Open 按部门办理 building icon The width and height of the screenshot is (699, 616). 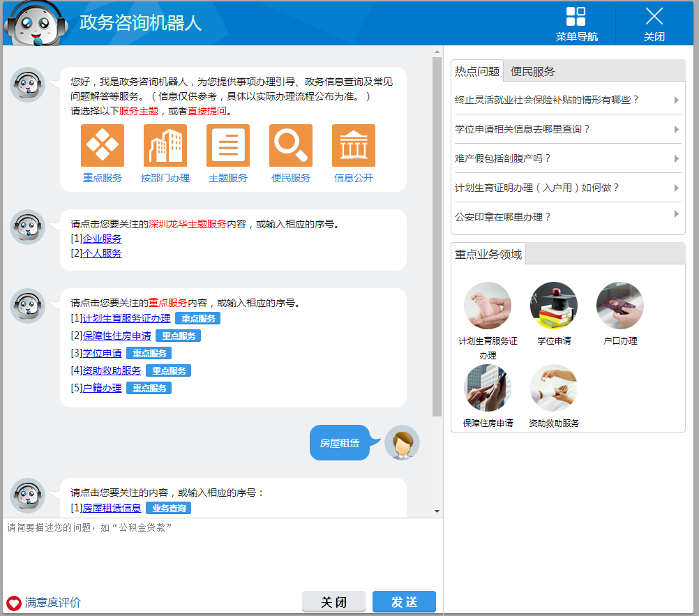coord(165,146)
